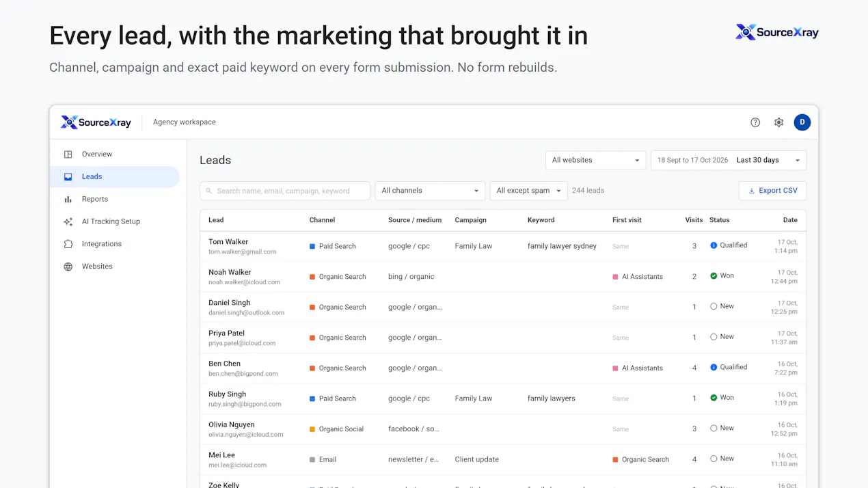The height and width of the screenshot is (488, 868).
Task: Click Daniel Singh's New status circle
Action: (x=714, y=306)
